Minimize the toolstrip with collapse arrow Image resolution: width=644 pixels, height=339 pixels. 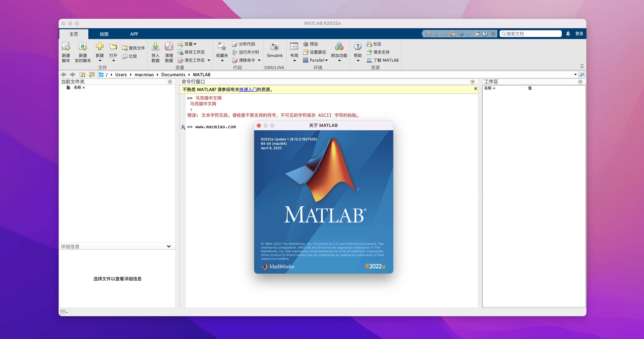(582, 66)
